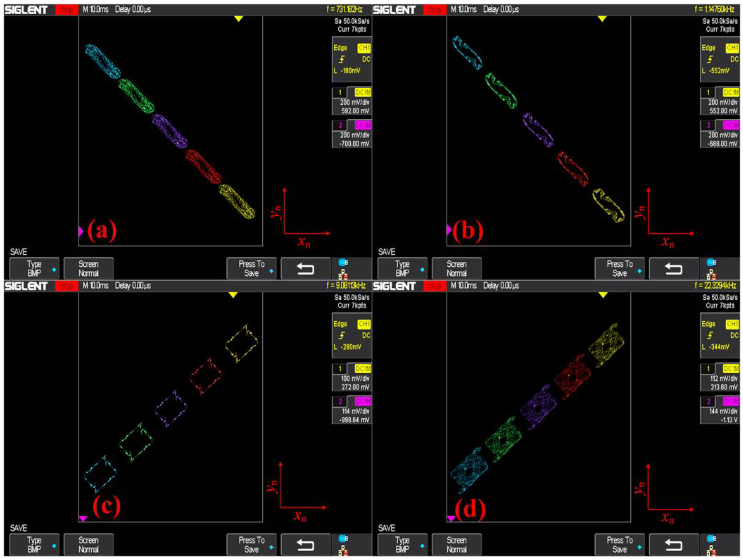Open the Press To Save option in panel (a)

tap(252, 269)
